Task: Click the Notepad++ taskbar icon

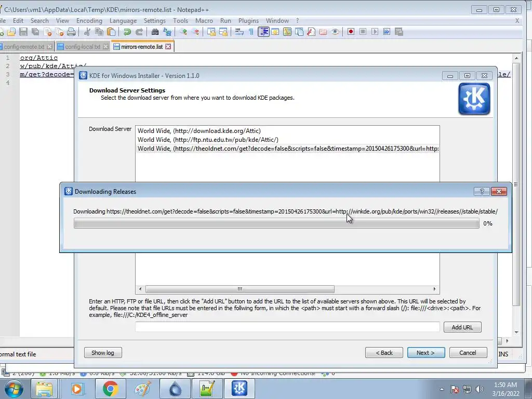Action: [x=207, y=389]
